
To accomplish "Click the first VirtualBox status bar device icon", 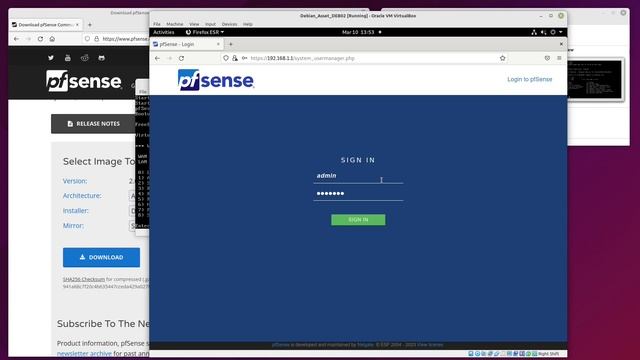I will (471, 354).
